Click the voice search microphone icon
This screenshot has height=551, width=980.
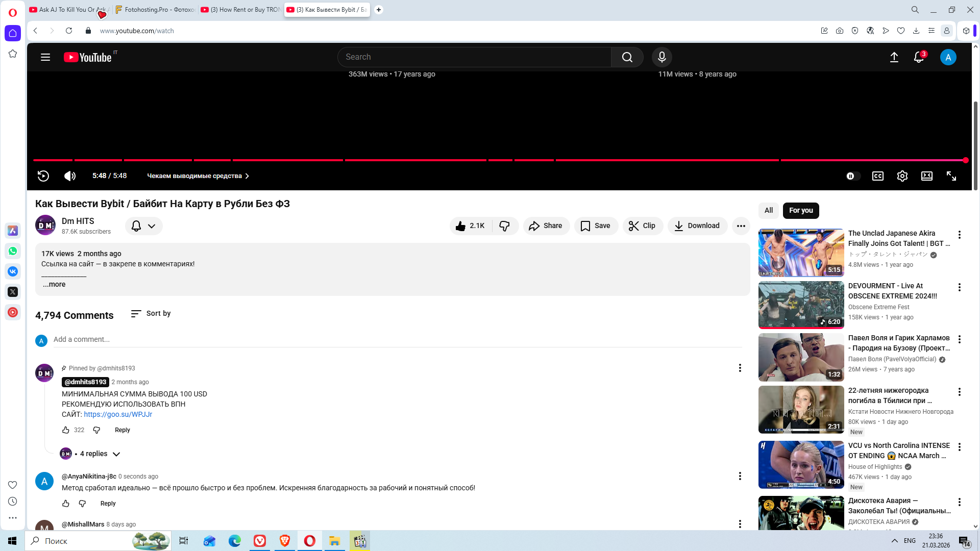coord(661,57)
